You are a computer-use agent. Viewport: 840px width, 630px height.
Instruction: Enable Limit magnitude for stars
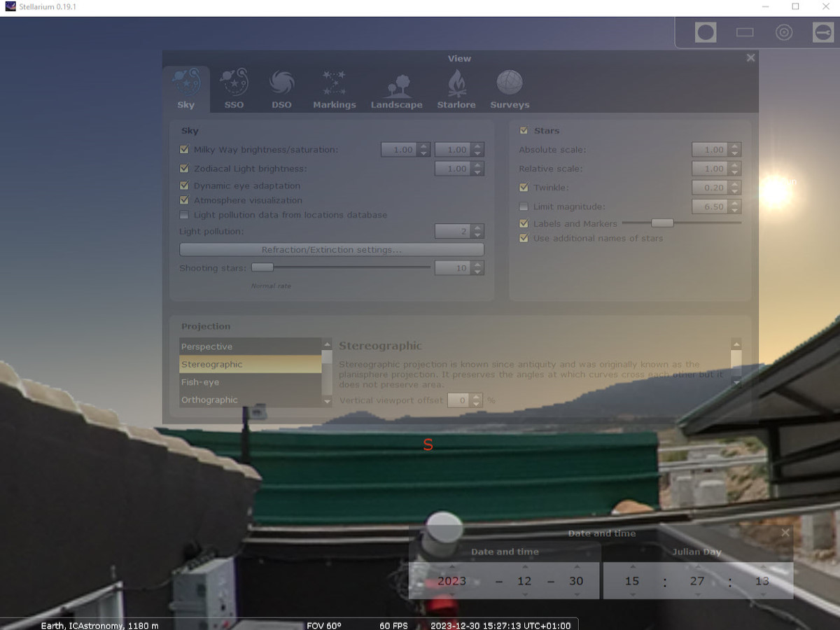[x=524, y=206]
